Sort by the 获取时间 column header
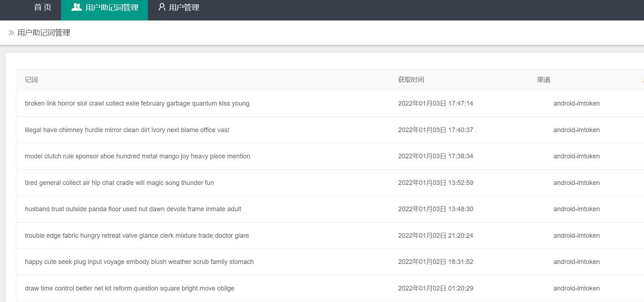Screen dimensions: 644x302 coord(411,80)
